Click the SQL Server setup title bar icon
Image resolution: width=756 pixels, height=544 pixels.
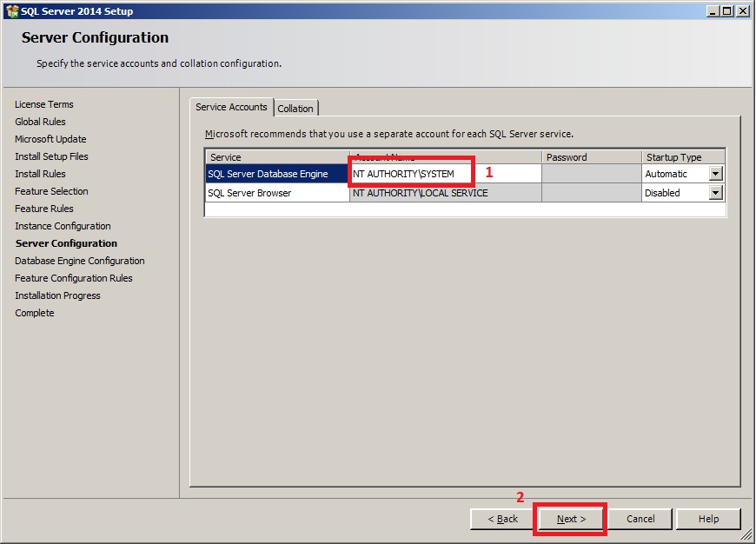coord(12,10)
